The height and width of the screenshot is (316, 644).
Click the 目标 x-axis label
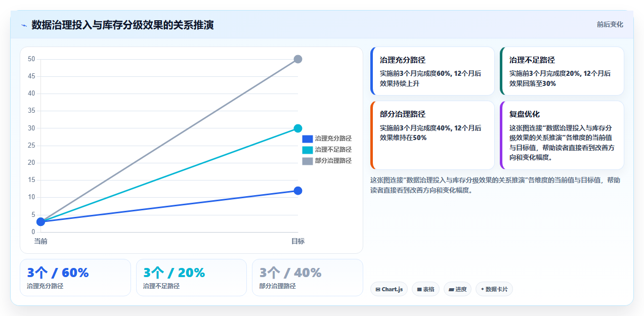point(298,242)
